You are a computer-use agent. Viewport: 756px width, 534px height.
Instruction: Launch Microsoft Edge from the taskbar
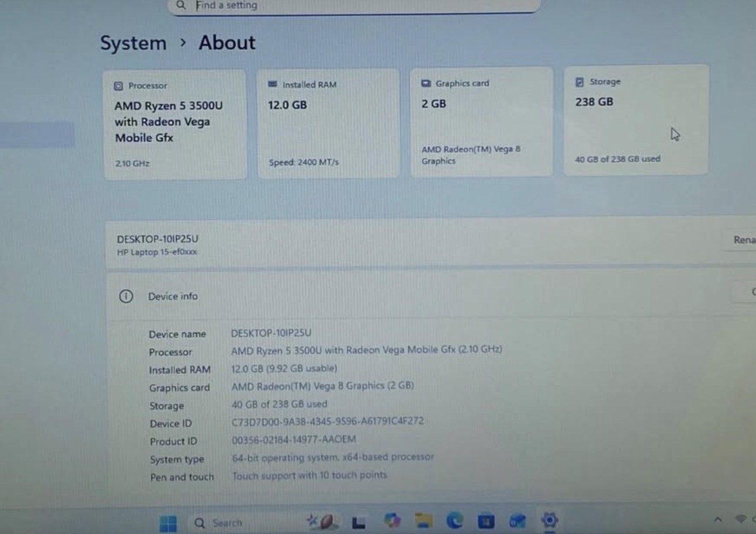click(x=455, y=521)
